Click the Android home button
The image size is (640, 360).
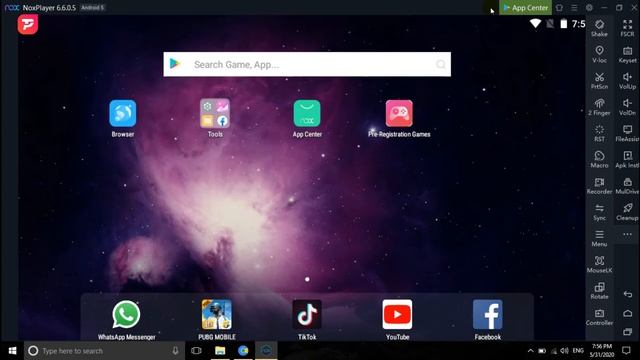coord(628,313)
